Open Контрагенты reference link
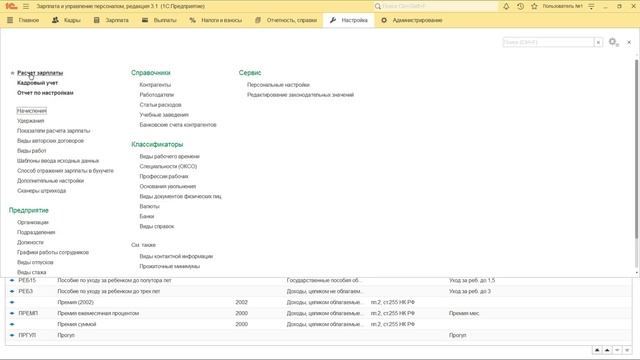 tap(155, 85)
